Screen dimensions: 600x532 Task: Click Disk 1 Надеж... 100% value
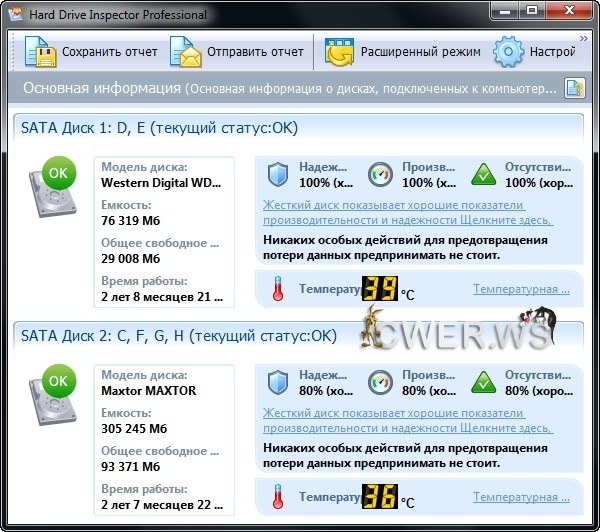click(x=326, y=183)
